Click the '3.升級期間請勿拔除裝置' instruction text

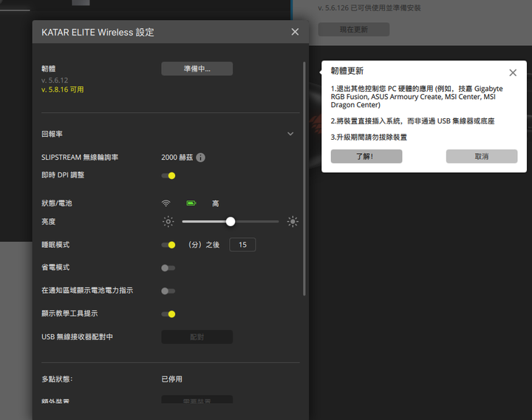pos(369,138)
